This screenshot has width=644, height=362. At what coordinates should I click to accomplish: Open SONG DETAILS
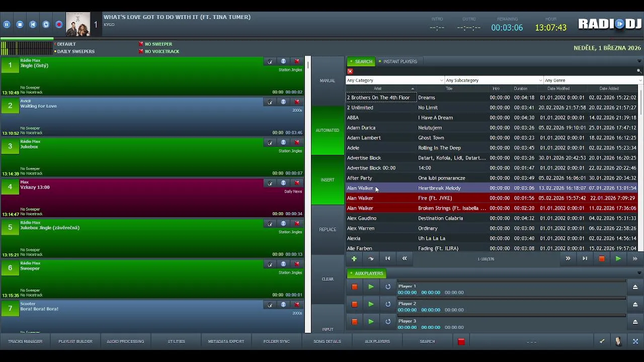pos(327,341)
